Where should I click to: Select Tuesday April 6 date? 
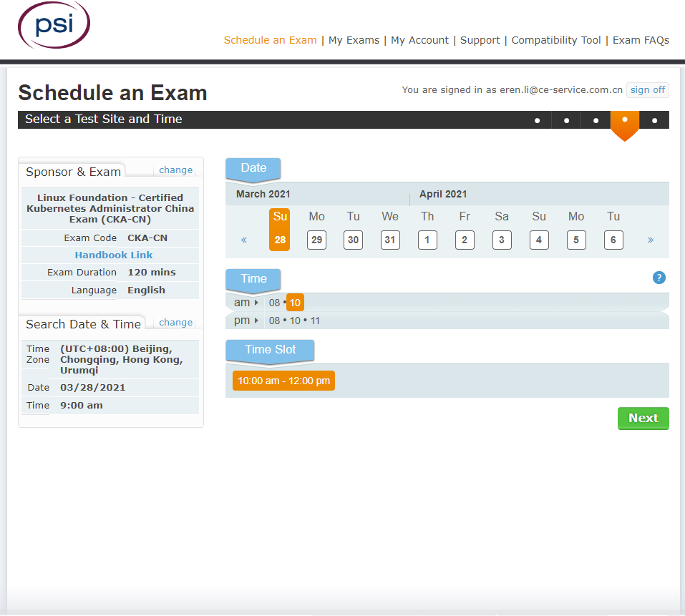point(613,240)
